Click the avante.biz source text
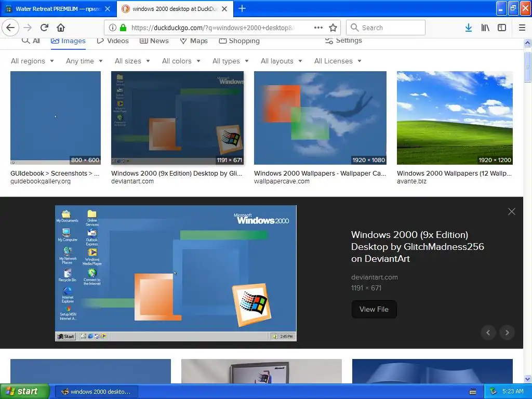Viewport: 532px width, 399px height. [x=411, y=181]
